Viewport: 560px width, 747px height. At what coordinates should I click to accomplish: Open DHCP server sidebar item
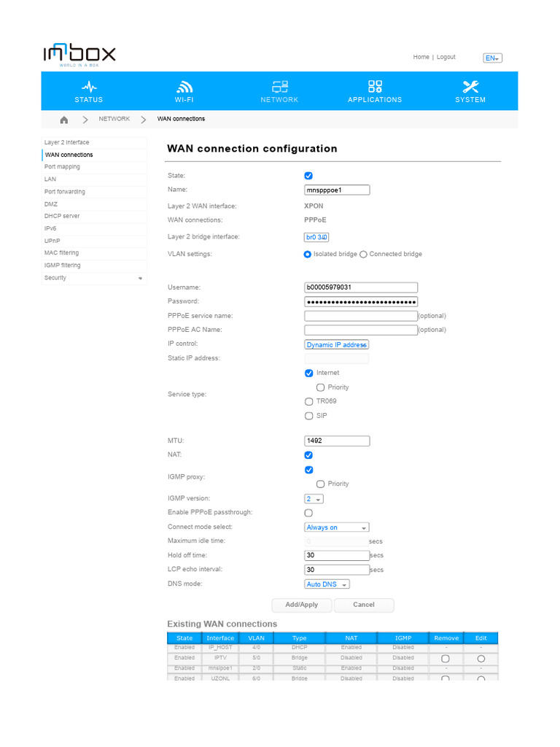94,216
